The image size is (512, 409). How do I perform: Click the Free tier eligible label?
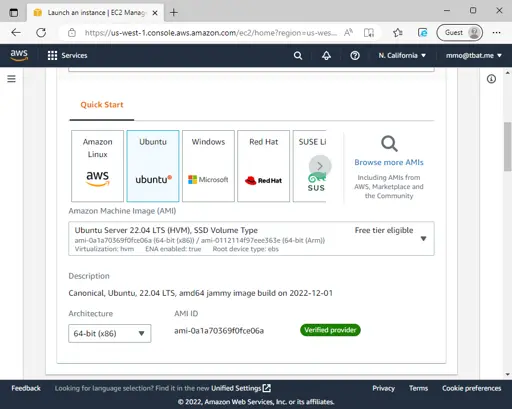384,230
